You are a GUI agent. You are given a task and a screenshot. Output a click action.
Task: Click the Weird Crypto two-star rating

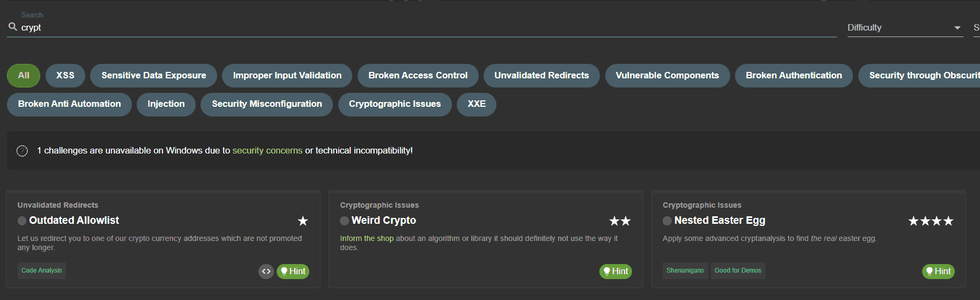click(620, 221)
